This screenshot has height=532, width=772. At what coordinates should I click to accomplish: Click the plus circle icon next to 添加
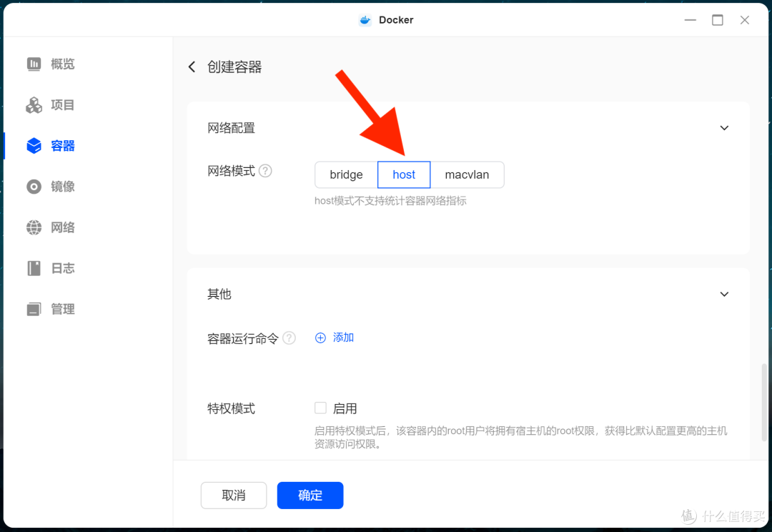[320, 338]
